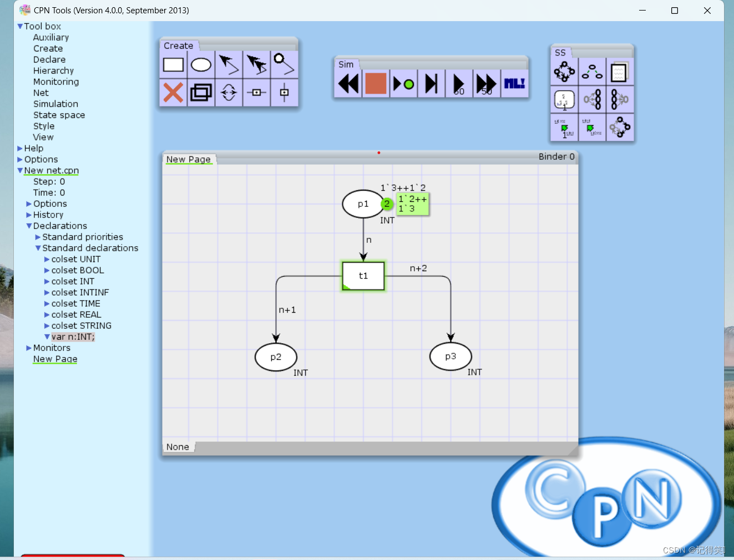This screenshot has width=734, height=560.
Task: Select the clone tool in Create palette
Action: (x=201, y=93)
